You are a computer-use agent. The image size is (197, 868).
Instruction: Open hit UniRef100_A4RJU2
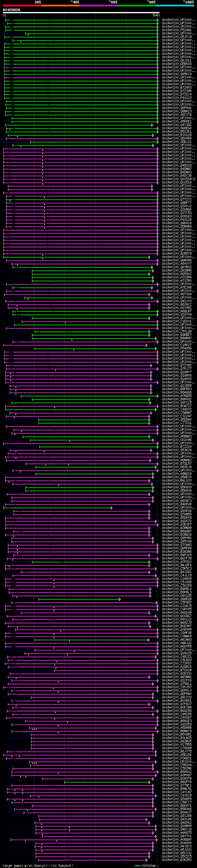(177, 643)
